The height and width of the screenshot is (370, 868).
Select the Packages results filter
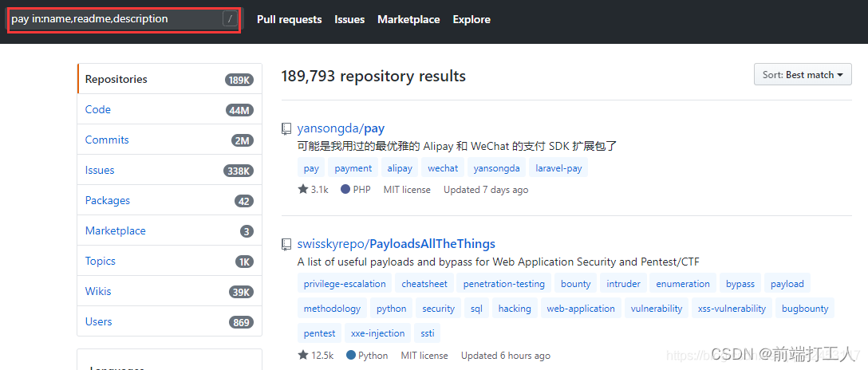tap(169, 200)
